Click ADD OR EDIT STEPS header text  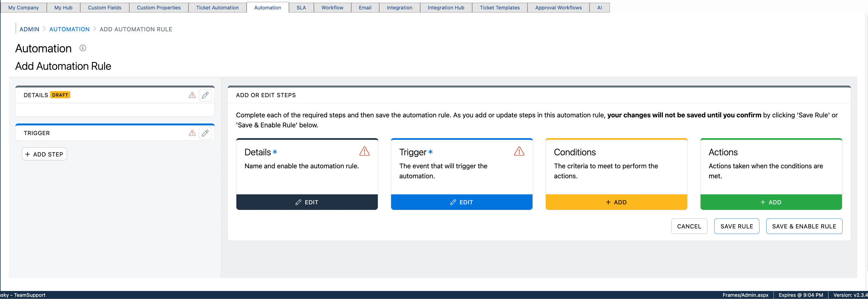[x=266, y=95]
